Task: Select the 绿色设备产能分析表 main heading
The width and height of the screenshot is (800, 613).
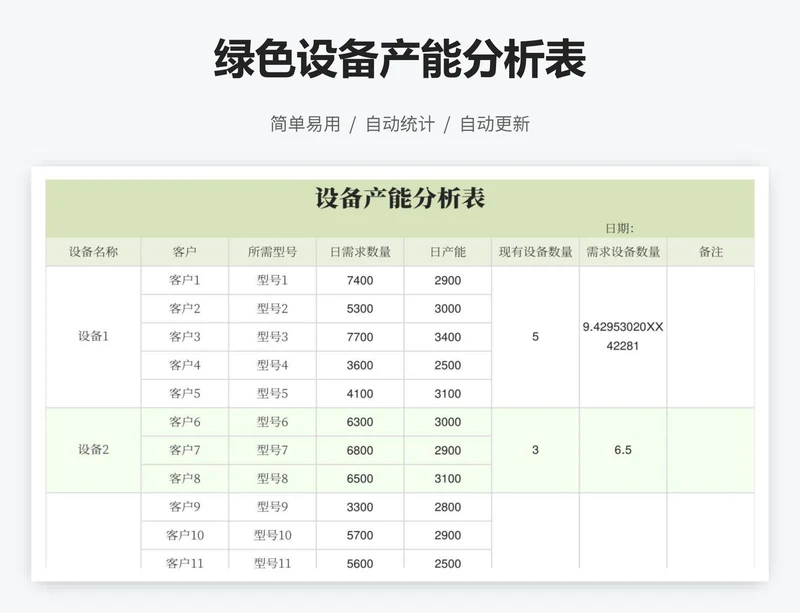Action: tap(400, 58)
